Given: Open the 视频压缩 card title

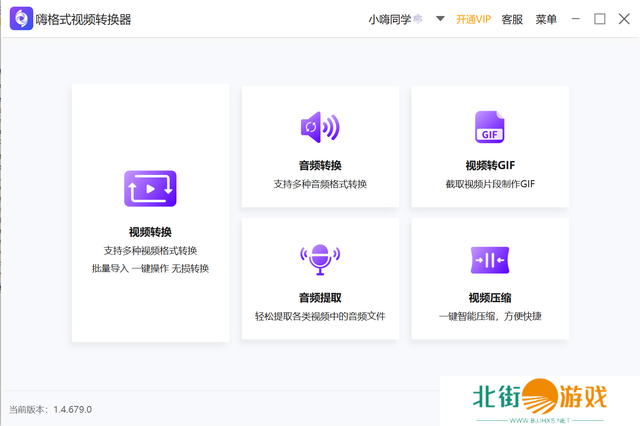Looking at the screenshot, I should pos(490,297).
